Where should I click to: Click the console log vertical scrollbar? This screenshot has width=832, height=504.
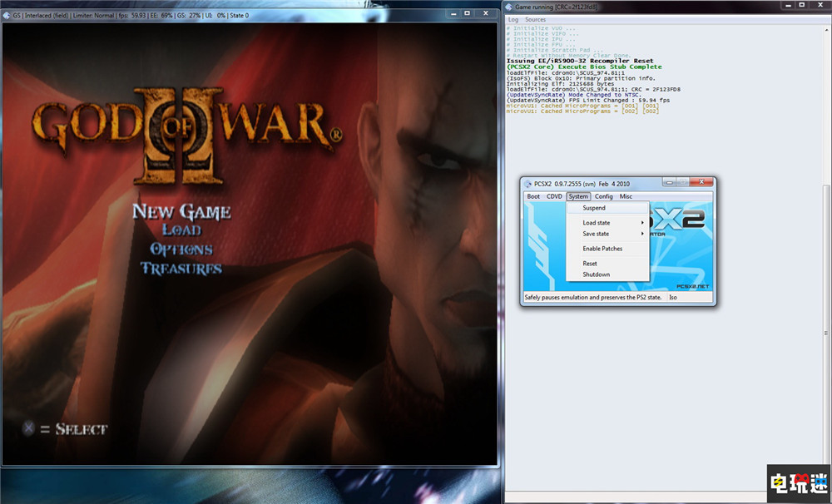[826, 250]
